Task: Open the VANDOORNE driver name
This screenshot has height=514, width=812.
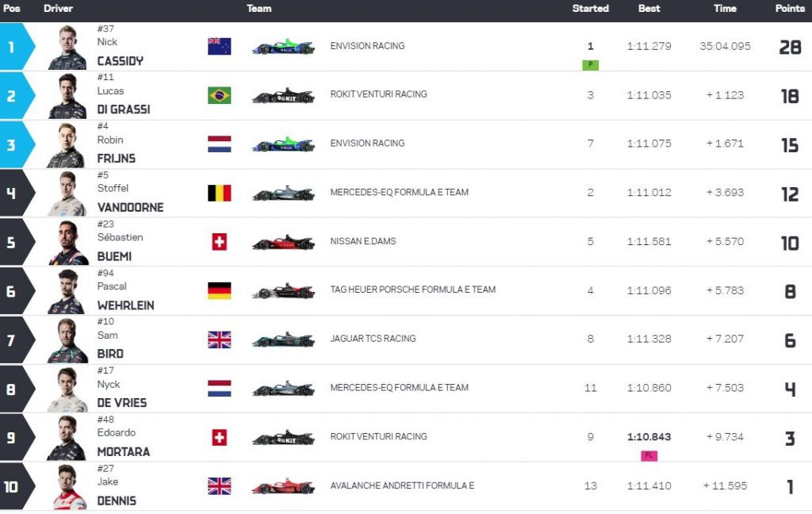Action: 131,208
